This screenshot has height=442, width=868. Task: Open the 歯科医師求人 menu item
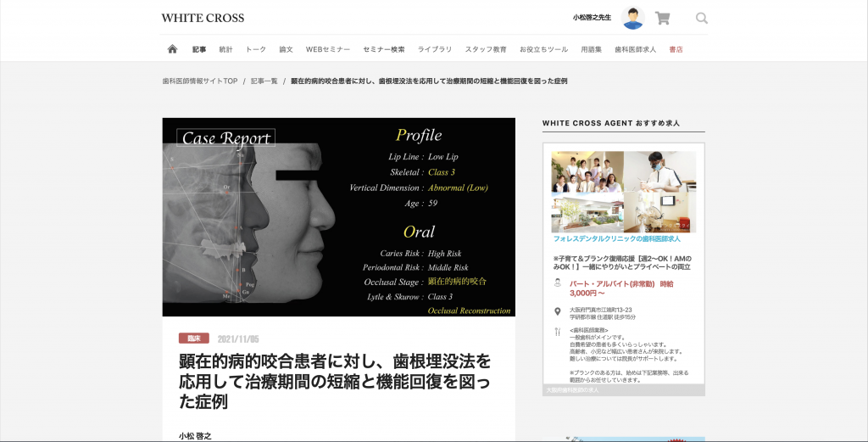(635, 49)
